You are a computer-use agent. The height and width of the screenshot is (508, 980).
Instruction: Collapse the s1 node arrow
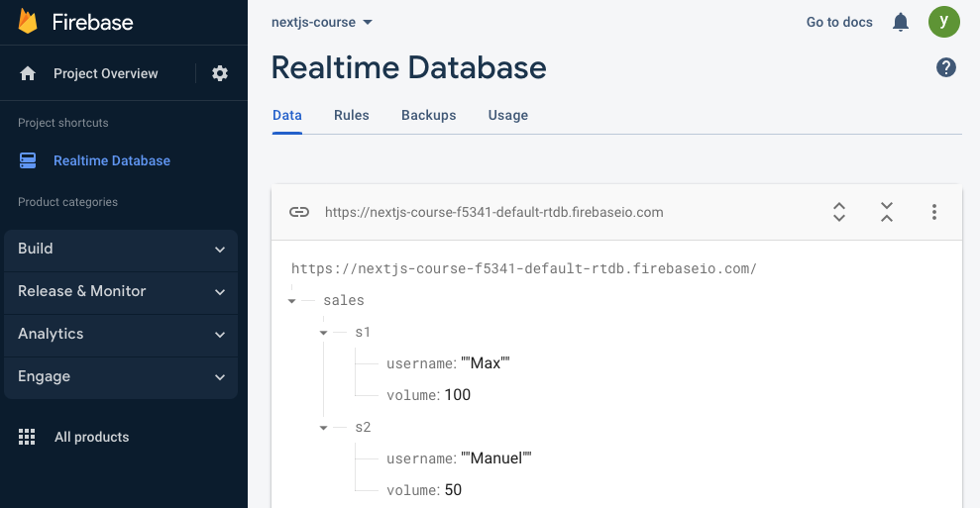click(324, 333)
